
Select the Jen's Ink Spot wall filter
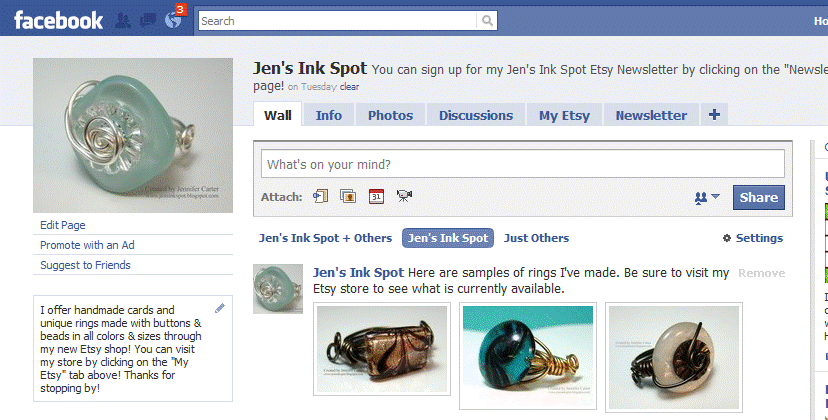click(x=448, y=238)
